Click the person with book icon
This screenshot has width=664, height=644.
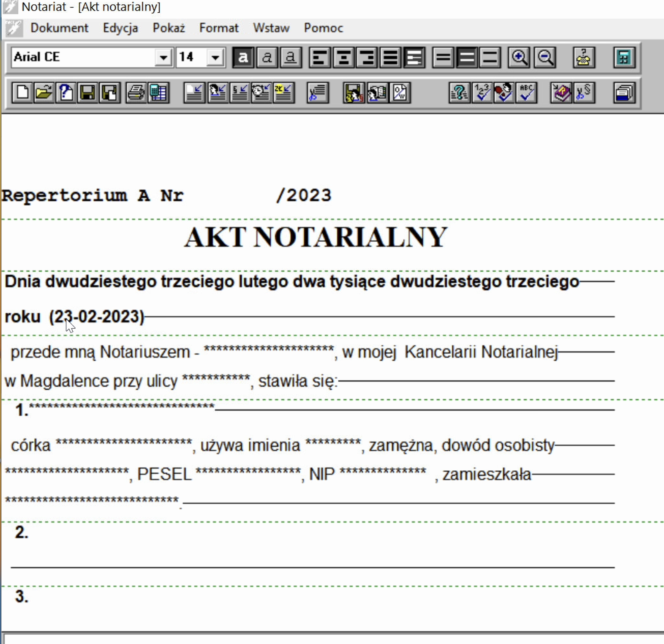(377, 93)
